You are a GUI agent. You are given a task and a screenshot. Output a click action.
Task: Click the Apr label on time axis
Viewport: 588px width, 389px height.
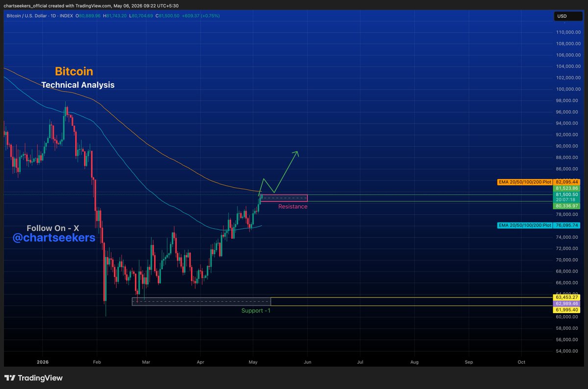pyautogui.click(x=200, y=363)
